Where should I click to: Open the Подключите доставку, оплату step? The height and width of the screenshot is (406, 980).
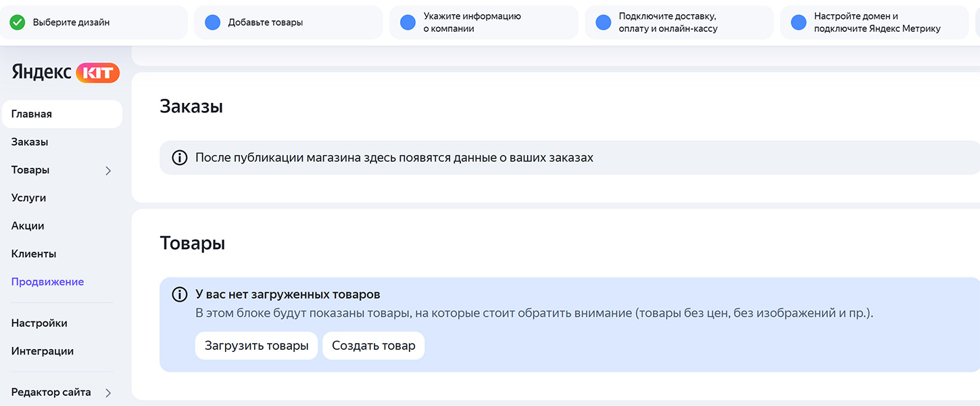679,22
